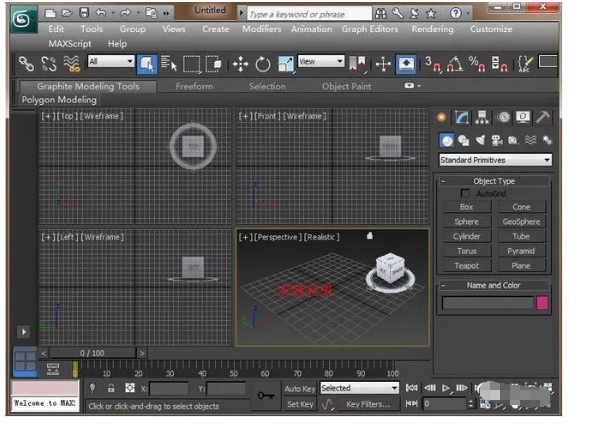Toggle Window/Crossing selection mode
This screenshot has width=612, height=423.
[x=213, y=64]
